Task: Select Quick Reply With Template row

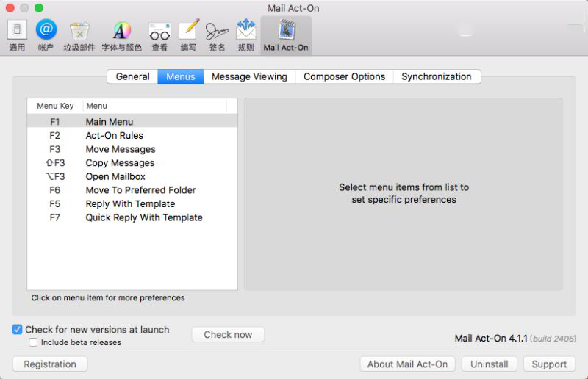Action: pos(132,217)
